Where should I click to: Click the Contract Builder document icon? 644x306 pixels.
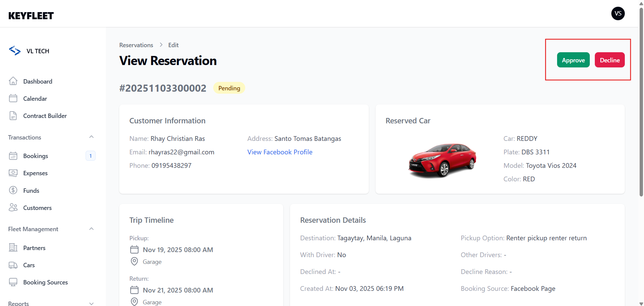pos(13,116)
